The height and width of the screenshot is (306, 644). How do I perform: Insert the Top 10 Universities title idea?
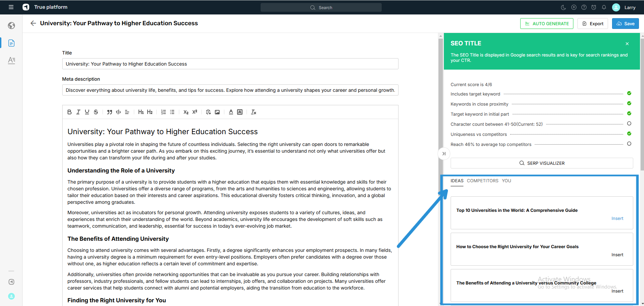(617, 219)
